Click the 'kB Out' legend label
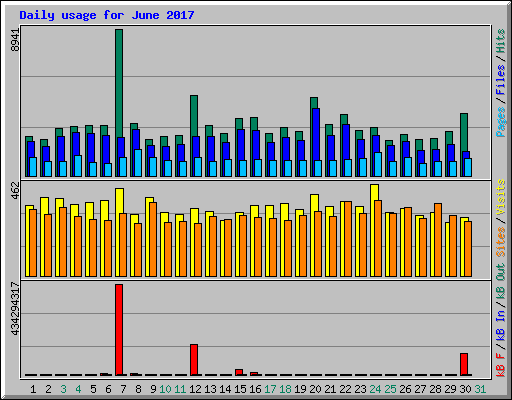 point(501,282)
